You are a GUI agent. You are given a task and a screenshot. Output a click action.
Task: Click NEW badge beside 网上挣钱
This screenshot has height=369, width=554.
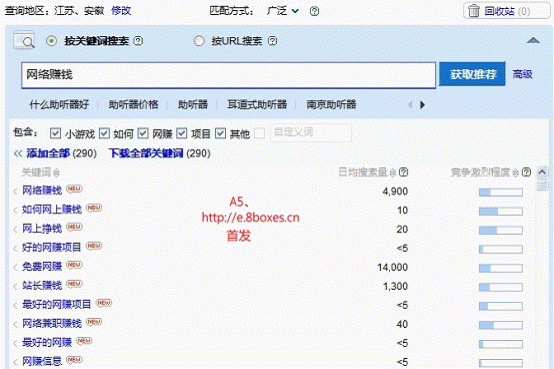tap(74, 227)
